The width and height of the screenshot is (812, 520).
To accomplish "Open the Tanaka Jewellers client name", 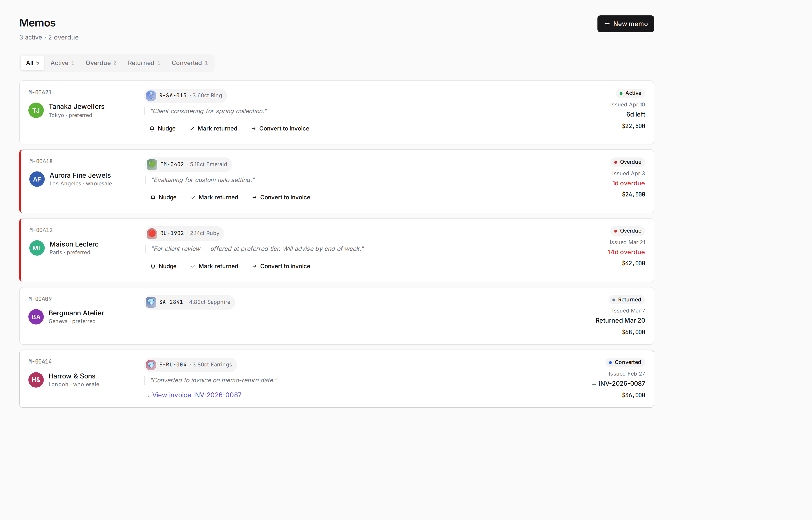I will pos(76,106).
